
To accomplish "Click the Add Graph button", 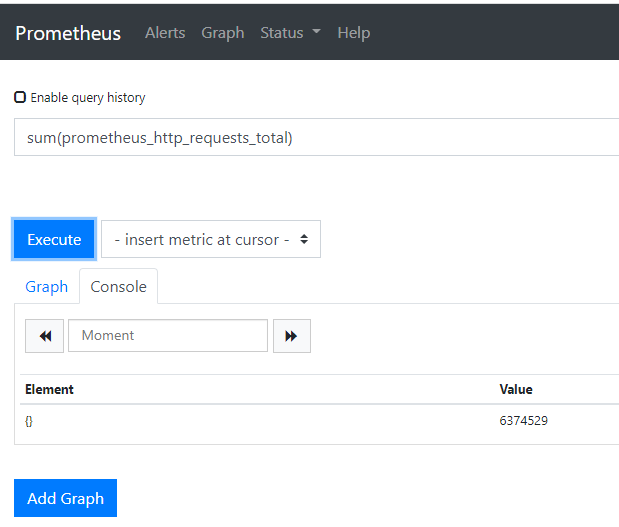I will (65, 498).
